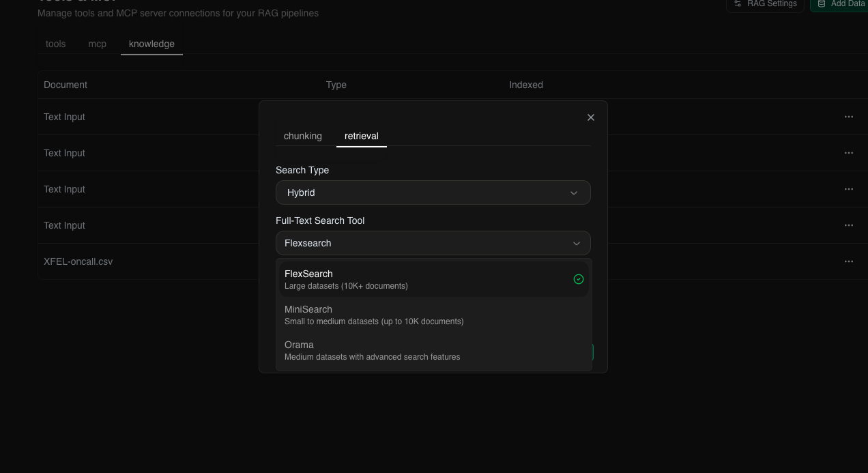The image size is (868, 473).
Task: Open the Search Type dropdown
Action: point(433,192)
